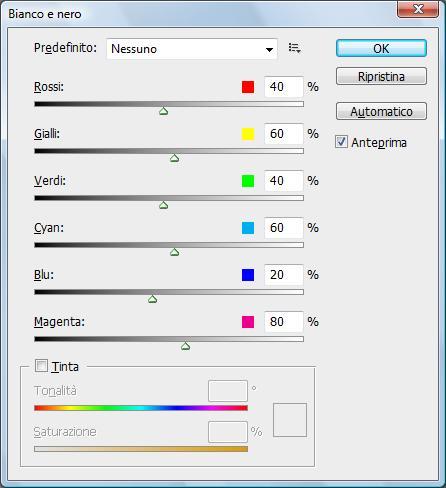Image resolution: width=446 pixels, height=488 pixels.
Task: Click the yellow Gialli color swatch
Action: [248, 134]
